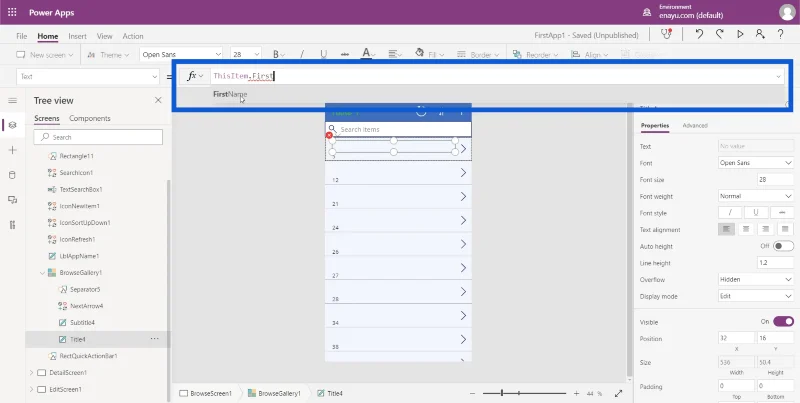
Task: Open the Title4 more options ellipsis
Action: tap(155, 339)
